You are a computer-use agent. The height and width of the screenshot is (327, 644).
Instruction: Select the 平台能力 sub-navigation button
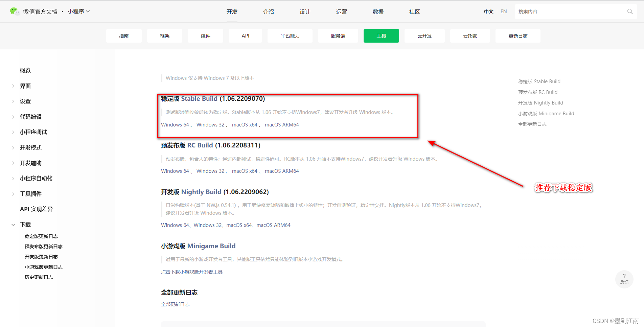tap(290, 36)
